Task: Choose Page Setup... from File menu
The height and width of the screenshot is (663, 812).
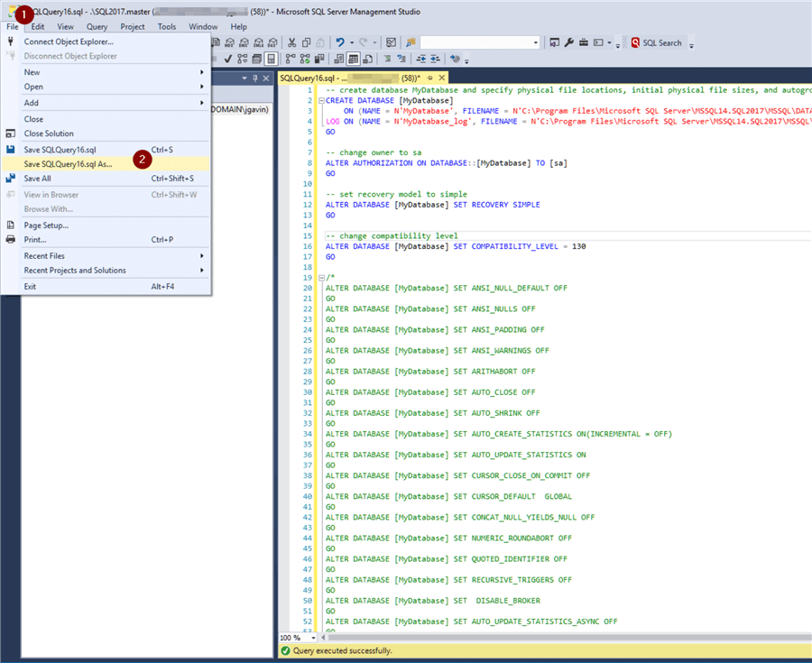Action: 106,226
